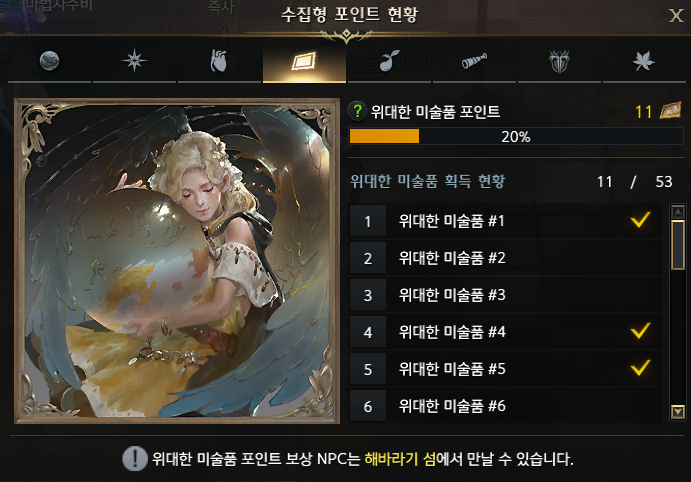Select the Great Artwork (Masterpiece) frame tab
The height and width of the screenshot is (482, 691).
(304, 61)
